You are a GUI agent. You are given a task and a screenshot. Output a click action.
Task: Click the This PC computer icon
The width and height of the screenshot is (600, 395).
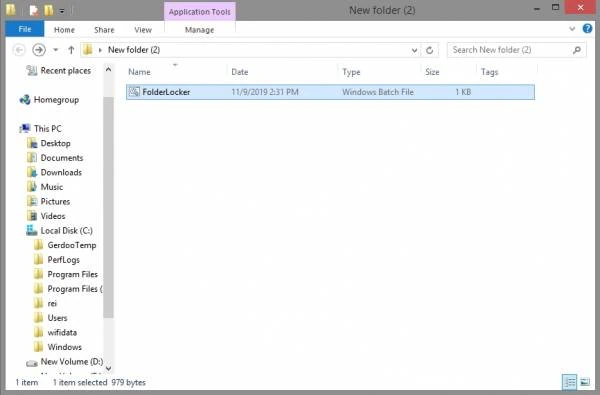click(25, 128)
